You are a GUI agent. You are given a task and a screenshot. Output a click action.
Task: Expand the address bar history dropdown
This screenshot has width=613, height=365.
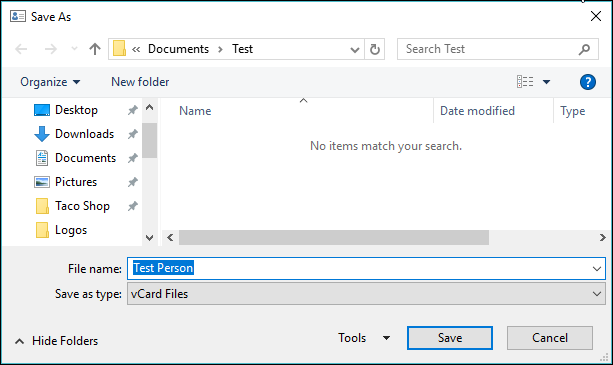click(x=355, y=49)
